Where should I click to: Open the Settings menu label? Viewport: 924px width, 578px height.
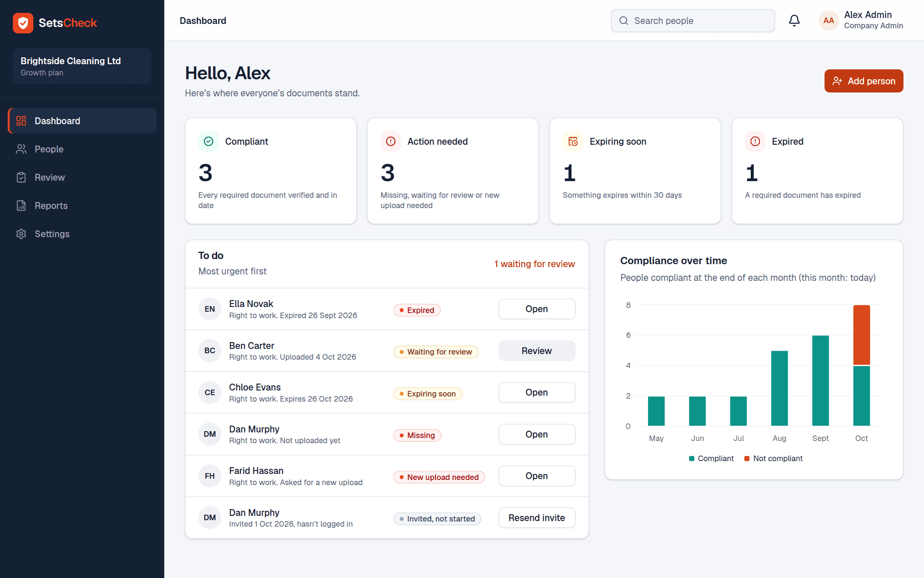click(52, 234)
